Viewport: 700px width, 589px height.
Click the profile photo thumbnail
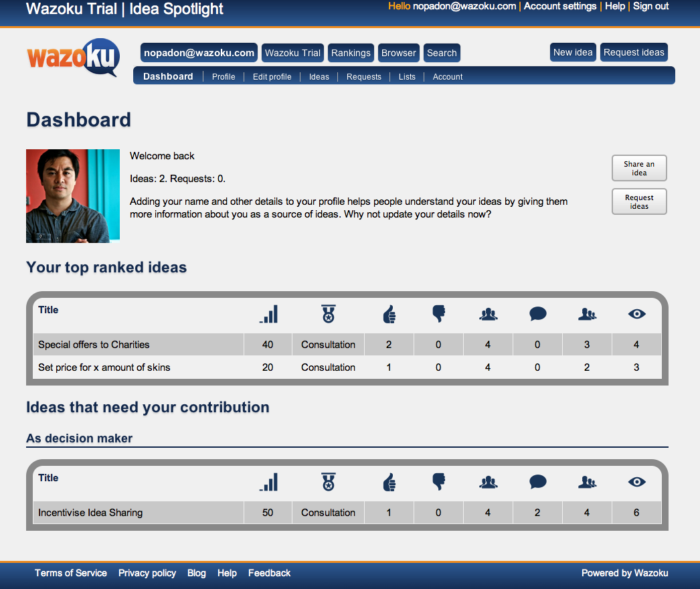[73, 196]
